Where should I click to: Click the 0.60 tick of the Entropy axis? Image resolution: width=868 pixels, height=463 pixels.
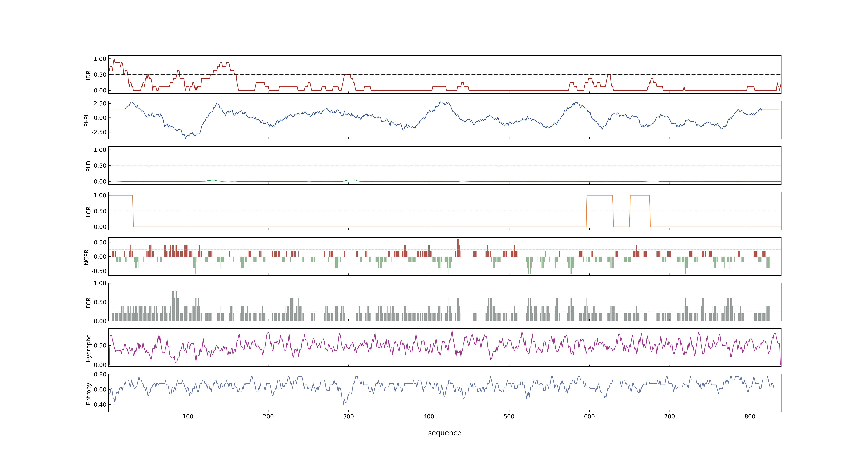[100, 390]
